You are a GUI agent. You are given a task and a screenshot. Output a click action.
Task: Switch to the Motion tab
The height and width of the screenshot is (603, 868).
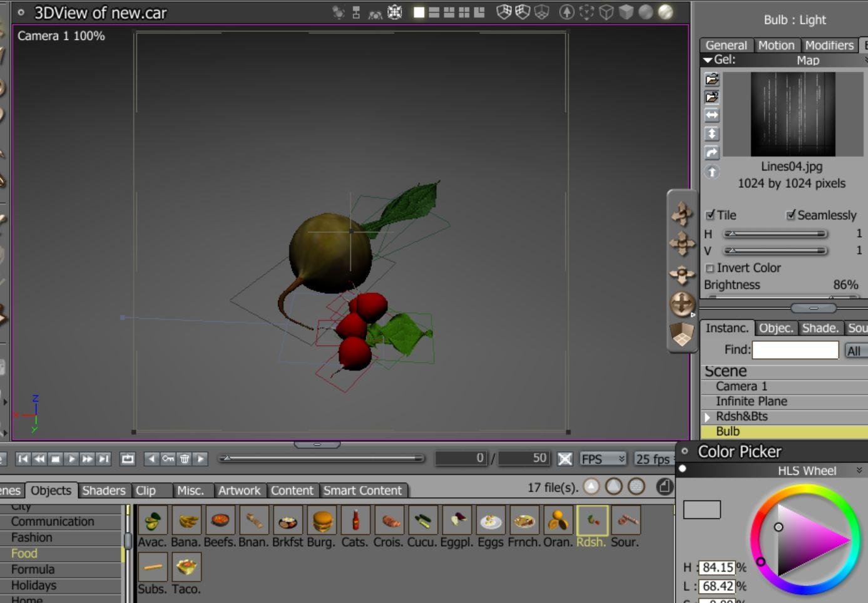click(776, 45)
